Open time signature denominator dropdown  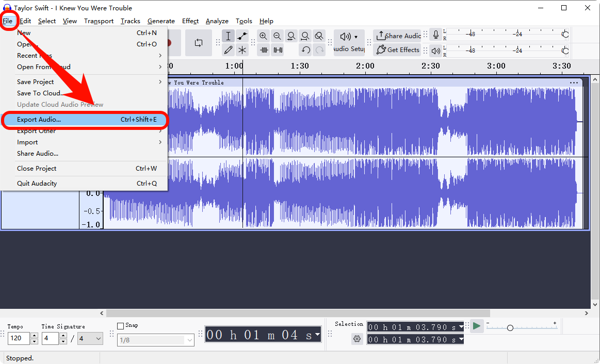pos(90,338)
